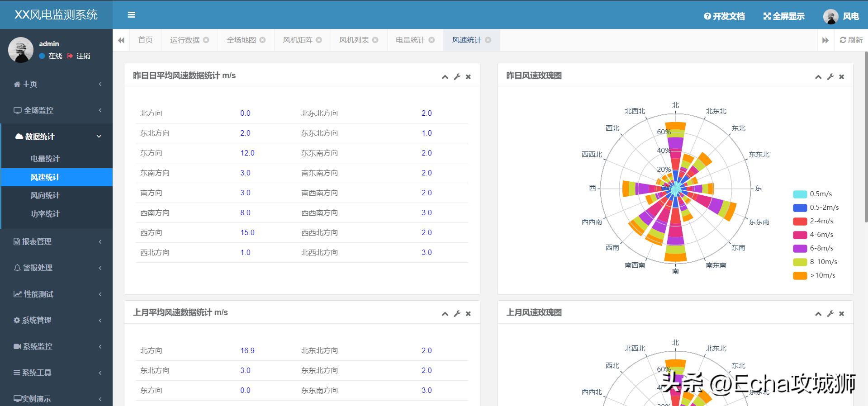Screen dimensions: 868x406
Task: Open wrench settings of 上月风速玫瑰图 panel
Action: (x=830, y=314)
